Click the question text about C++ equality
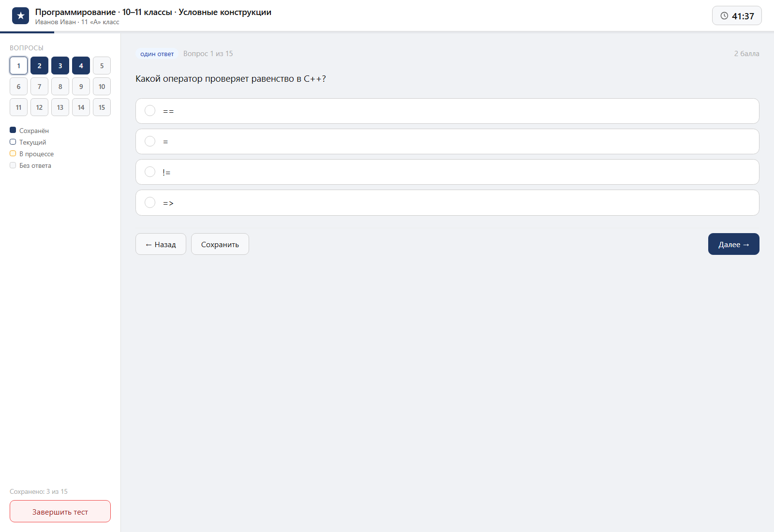 [231, 79]
